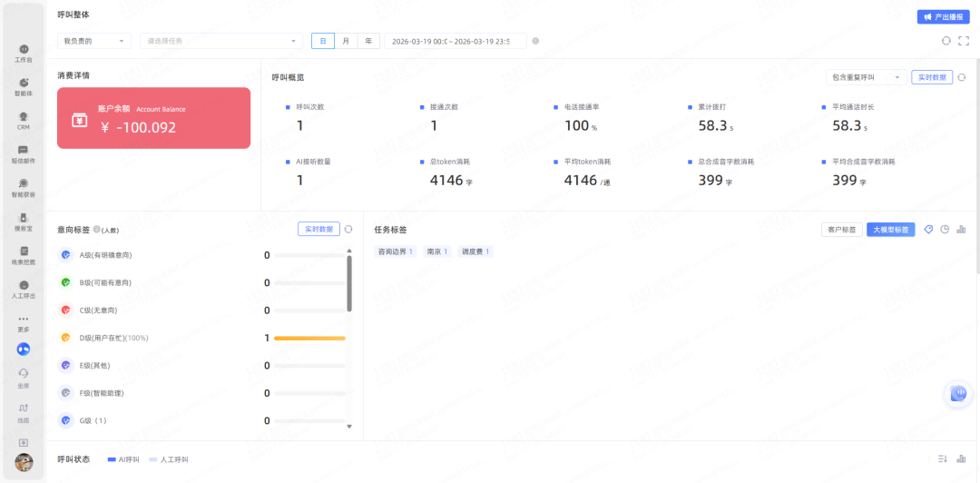Click the fullscreen icon at top right

pos(964,41)
